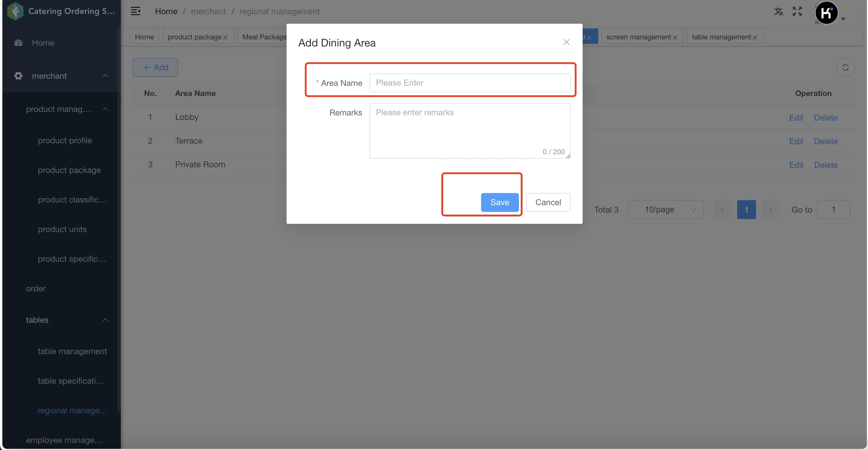This screenshot has height=450, width=868.
Task: Open product specification in sidebar
Action: point(72,259)
